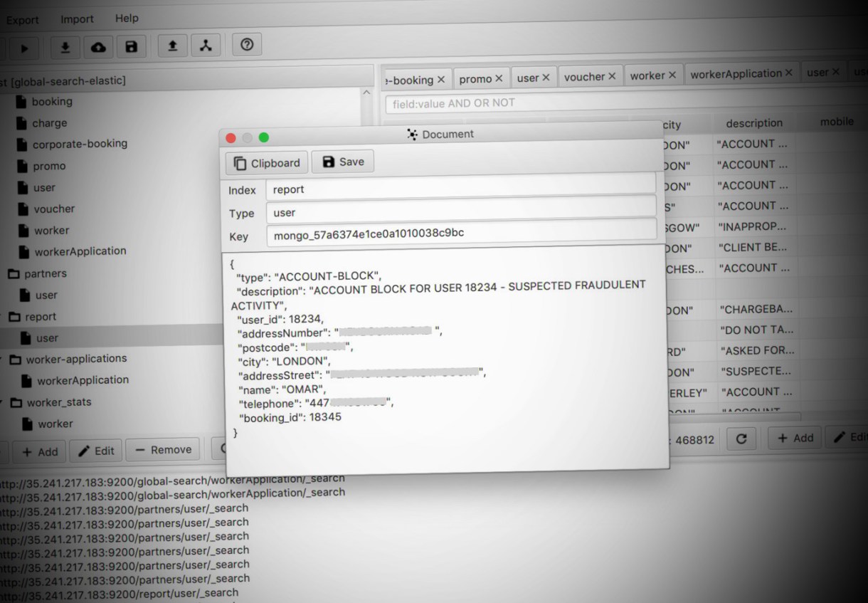Click the download arrow toolbar icon

(x=65, y=47)
